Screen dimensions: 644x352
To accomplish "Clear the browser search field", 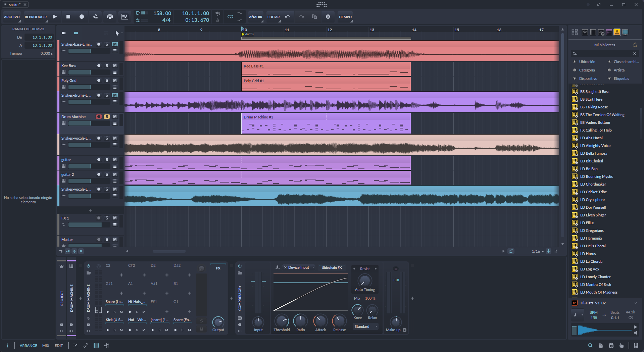I will pos(635,54).
